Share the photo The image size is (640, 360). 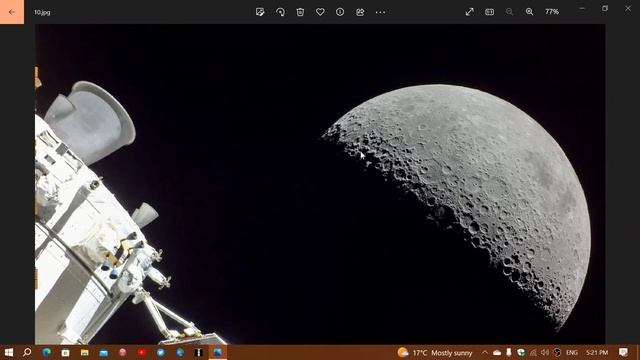pos(360,12)
